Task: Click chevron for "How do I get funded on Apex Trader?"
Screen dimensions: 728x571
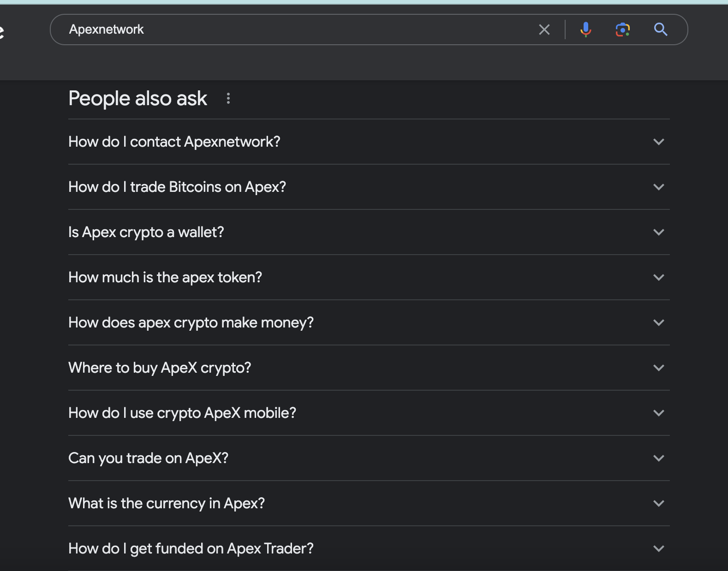Action: tap(658, 549)
